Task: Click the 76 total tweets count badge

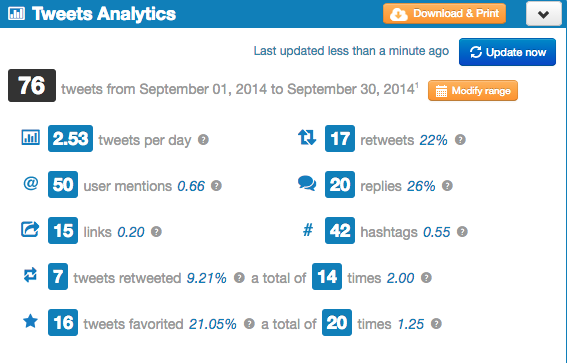Action: [32, 86]
